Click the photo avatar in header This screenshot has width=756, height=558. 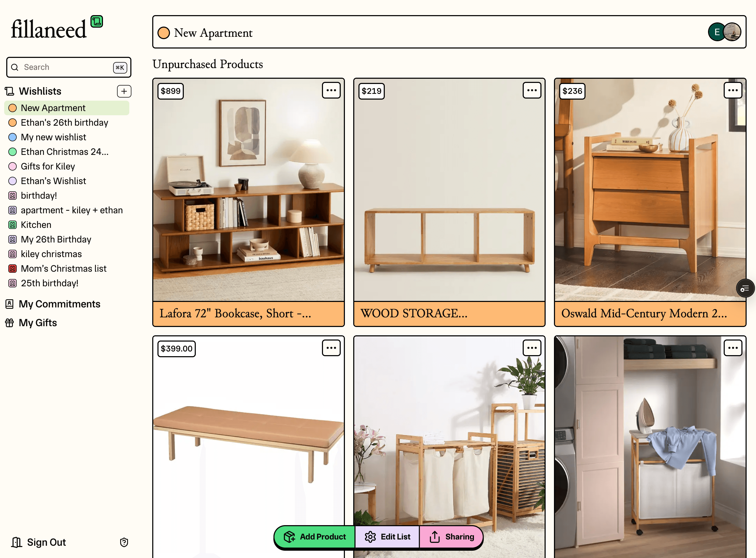[732, 32]
